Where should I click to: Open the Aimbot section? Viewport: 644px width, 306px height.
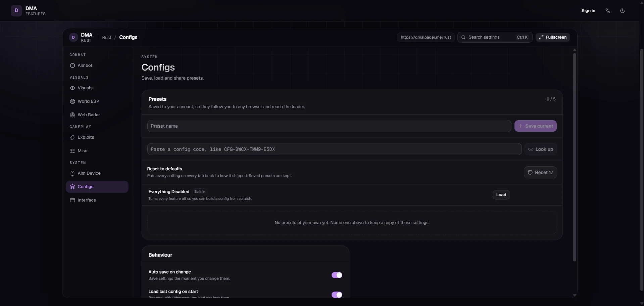(97, 65)
